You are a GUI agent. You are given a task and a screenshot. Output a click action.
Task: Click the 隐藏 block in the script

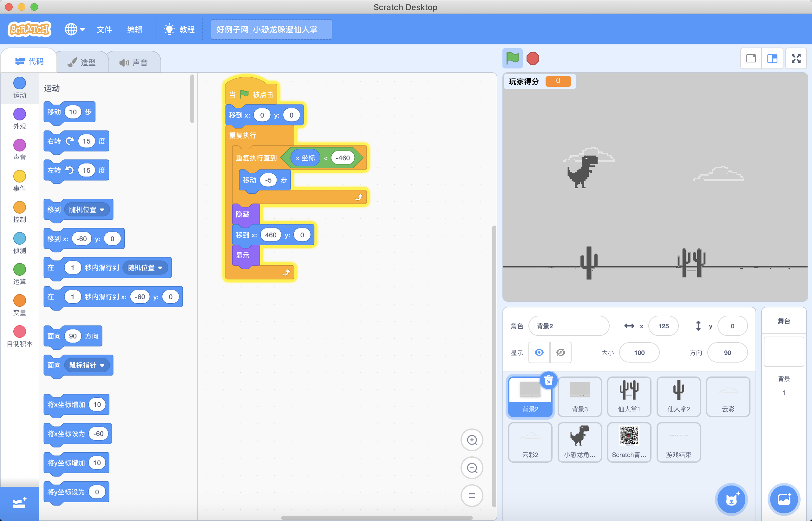[246, 214]
